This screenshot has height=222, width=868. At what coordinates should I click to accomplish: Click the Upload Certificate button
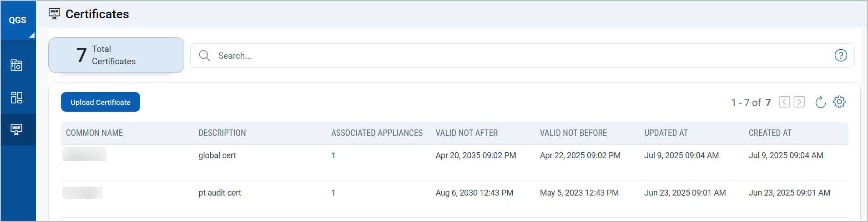[x=101, y=102]
